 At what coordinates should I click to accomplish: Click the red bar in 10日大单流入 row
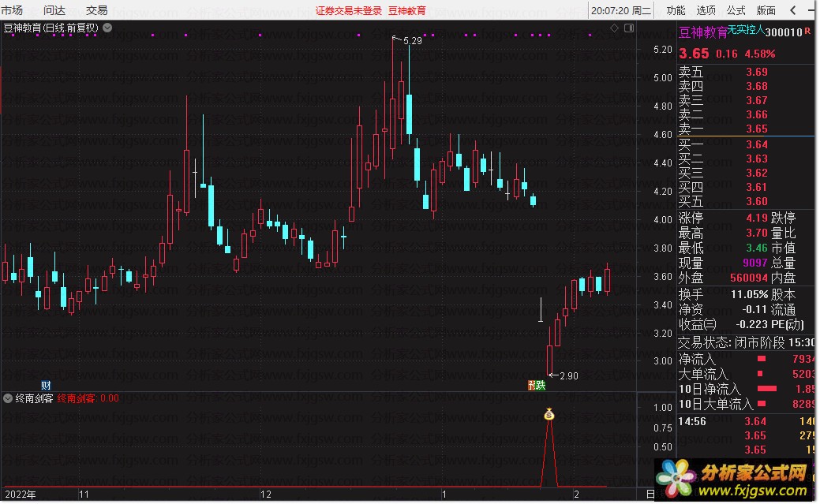coord(762,403)
